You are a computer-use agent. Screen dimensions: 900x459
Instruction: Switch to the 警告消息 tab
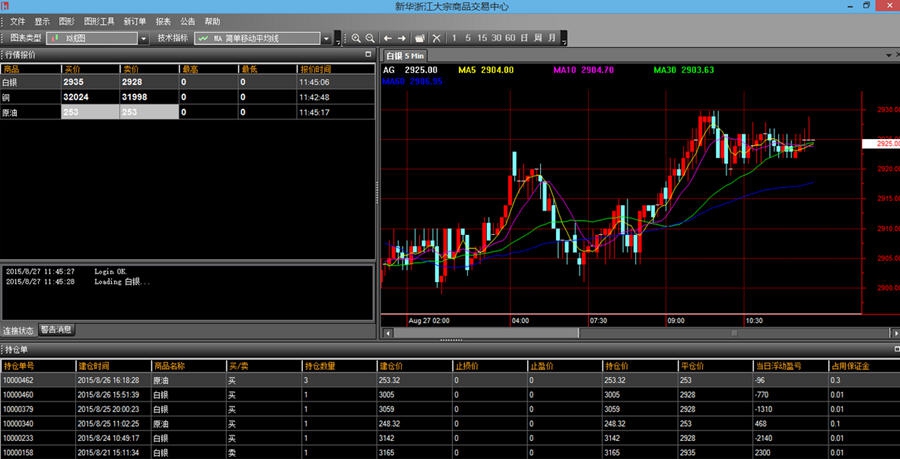57,329
